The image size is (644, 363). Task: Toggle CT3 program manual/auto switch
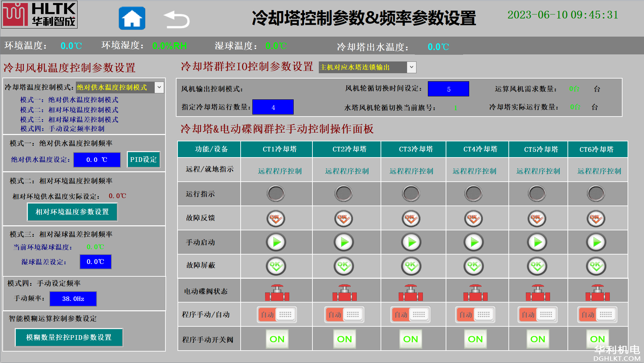410,315
